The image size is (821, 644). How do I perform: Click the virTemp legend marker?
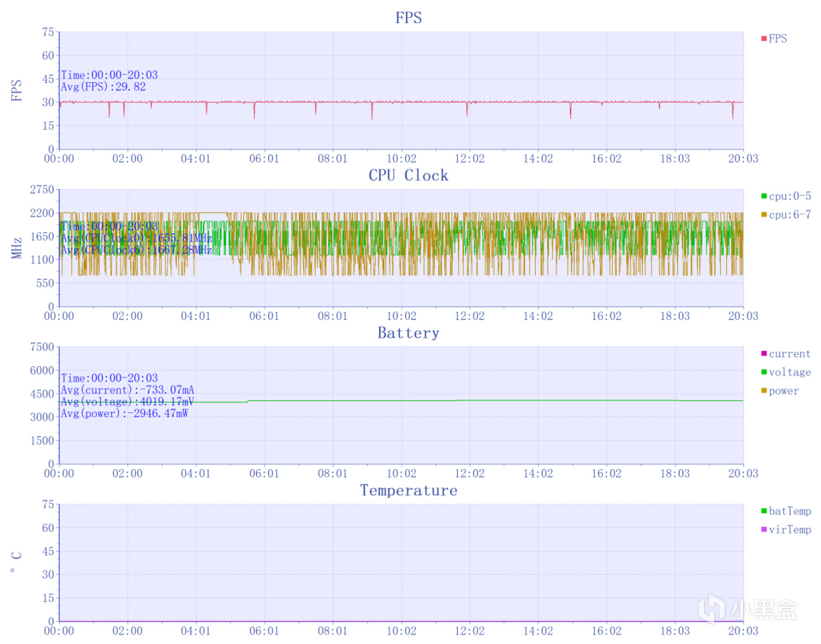764,529
